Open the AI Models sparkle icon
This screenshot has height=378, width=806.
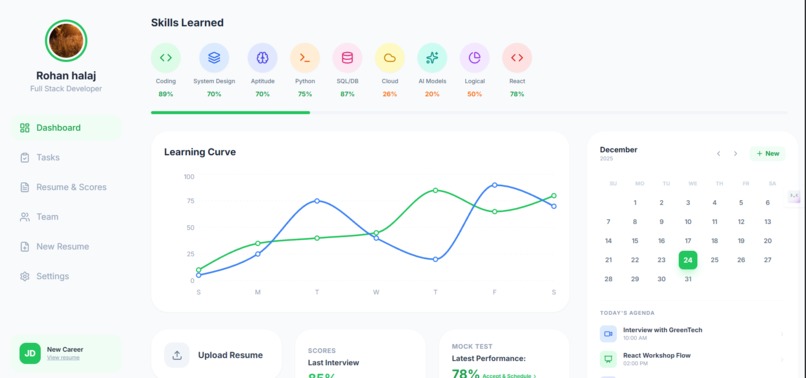click(x=432, y=58)
